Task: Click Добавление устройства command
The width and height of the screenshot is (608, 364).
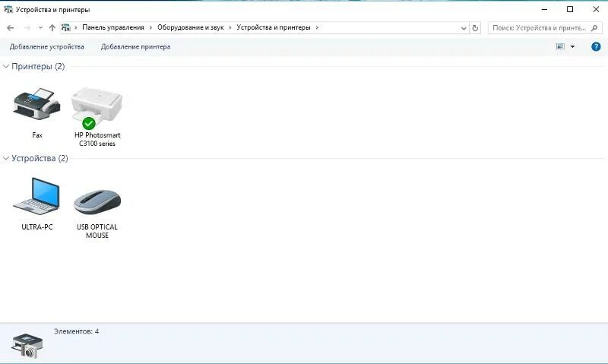Action: click(47, 46)
